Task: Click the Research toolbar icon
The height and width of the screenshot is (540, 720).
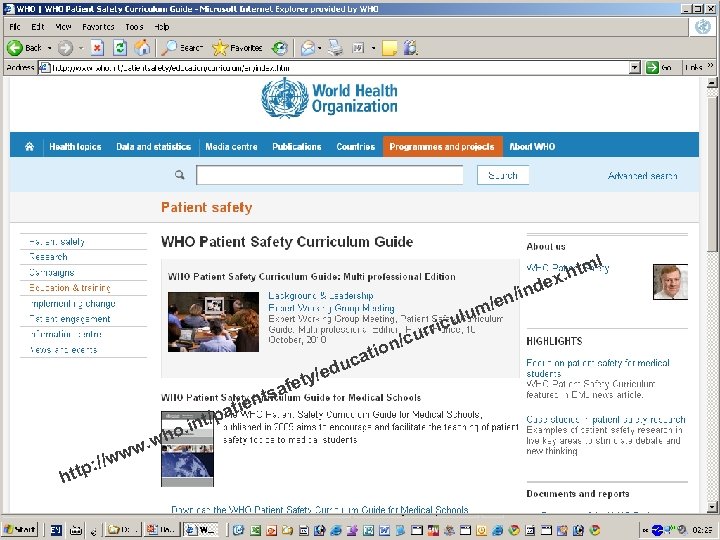Action: click(410, 48)
